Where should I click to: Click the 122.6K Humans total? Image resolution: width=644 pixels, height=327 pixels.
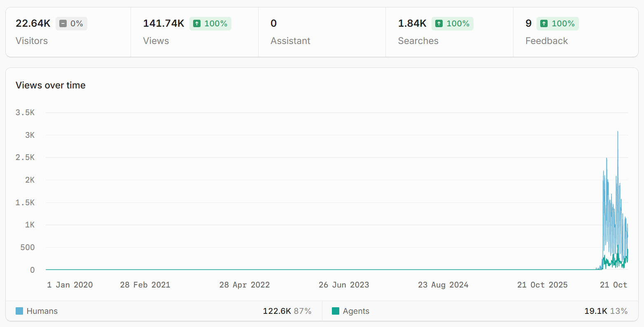click(277, 311)
